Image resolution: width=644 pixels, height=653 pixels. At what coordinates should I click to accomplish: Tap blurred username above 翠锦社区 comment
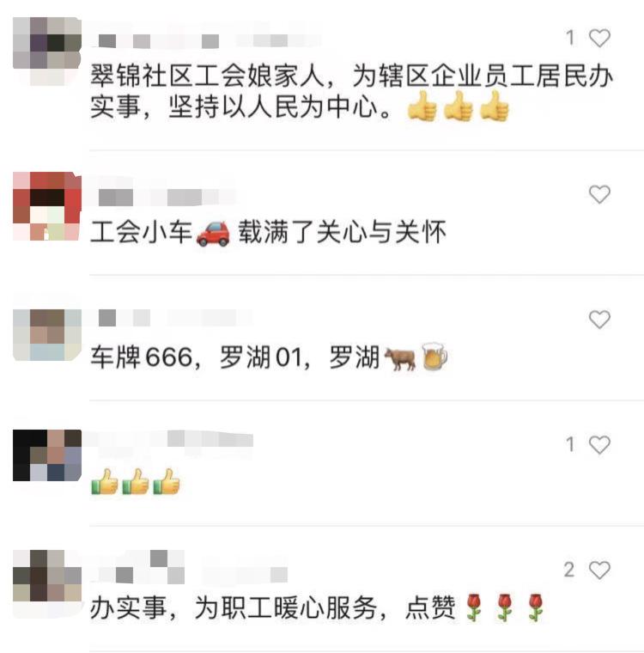(x=206, y=41)
